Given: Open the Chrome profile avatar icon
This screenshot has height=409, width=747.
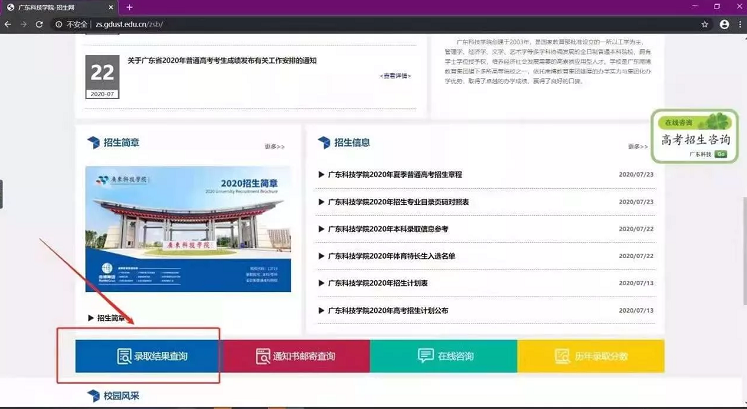Looking at the screenshot, I should [722, 23].
